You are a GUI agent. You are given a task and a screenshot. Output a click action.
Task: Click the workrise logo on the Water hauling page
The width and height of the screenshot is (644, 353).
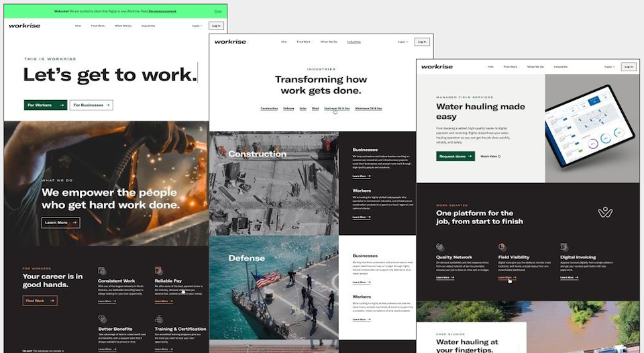coord(437,66)
